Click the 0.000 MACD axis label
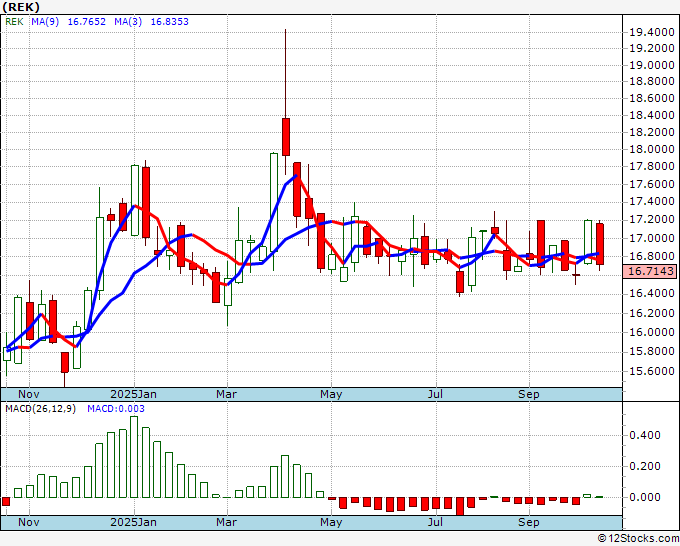The height and width of the screenshot is (546, 680). (x=646, y=497)
